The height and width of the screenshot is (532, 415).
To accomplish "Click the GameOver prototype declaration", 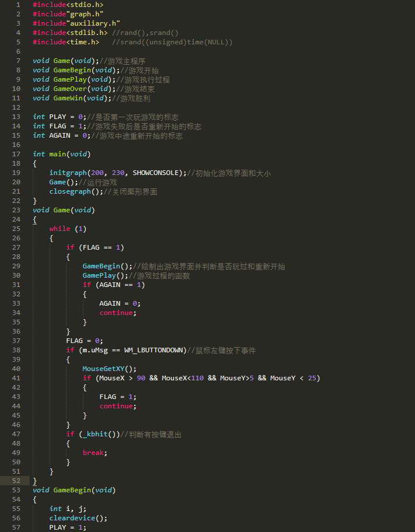I will pyautogui.click(x=74, y=89).
